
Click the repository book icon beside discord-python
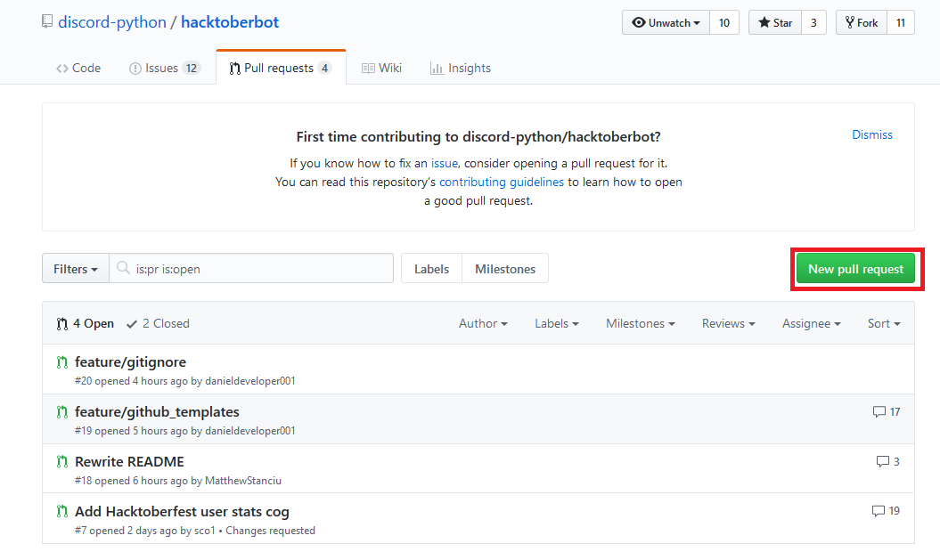(47, 22)
